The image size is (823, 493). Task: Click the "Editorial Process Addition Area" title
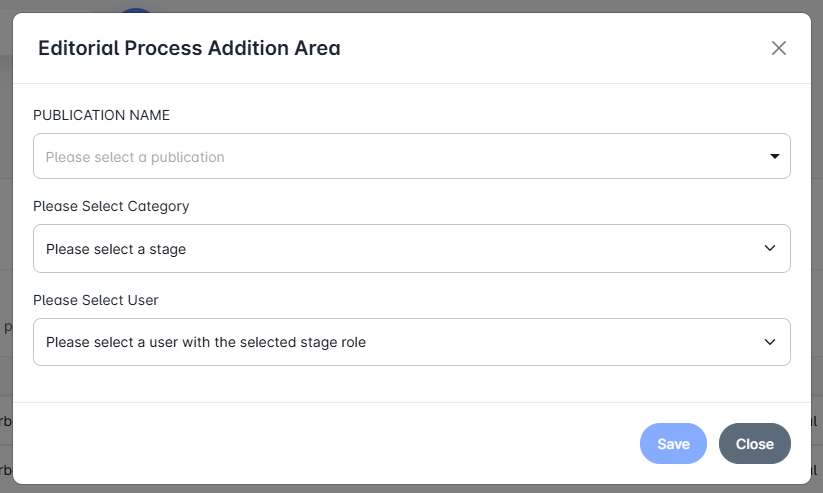coord(189,48)
